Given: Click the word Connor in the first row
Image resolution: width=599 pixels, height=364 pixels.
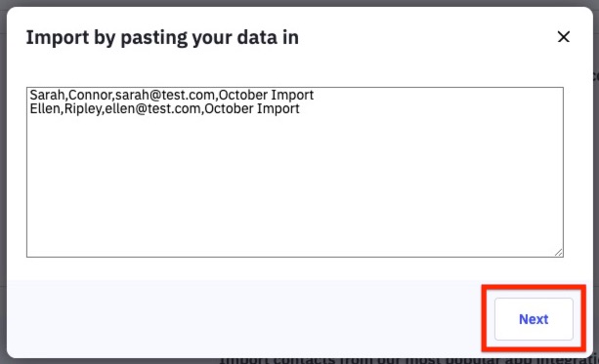Looking at the screenshot, I should 90,95.
